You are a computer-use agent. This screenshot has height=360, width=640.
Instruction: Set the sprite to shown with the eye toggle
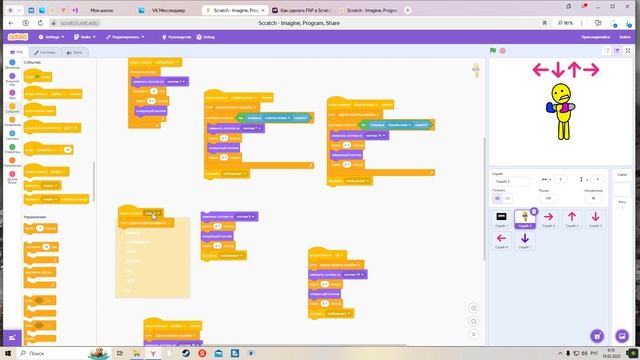coord(497,198)
